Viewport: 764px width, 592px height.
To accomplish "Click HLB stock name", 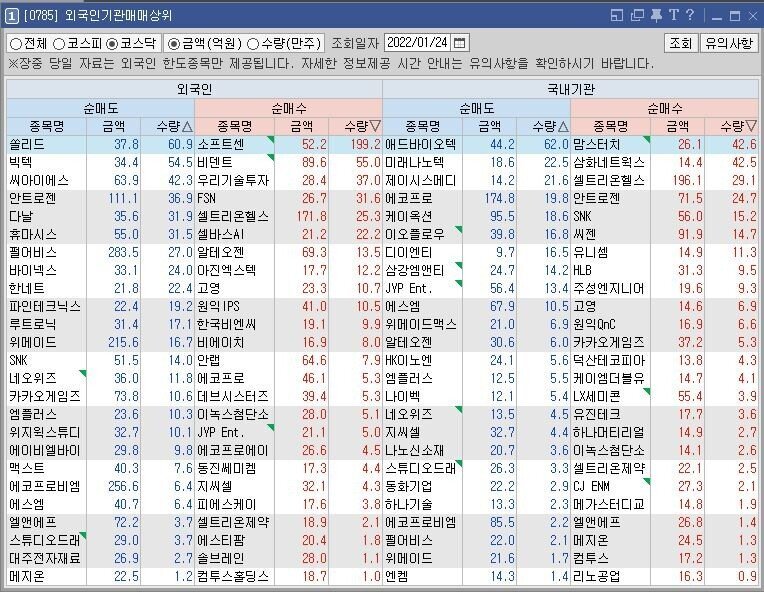I will tap(582, 270).
